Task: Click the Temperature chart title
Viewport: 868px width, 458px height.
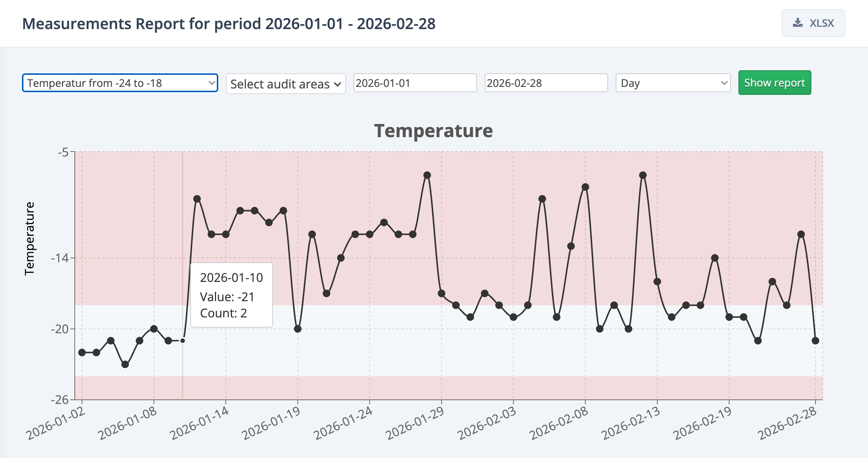Action: coord(433,131)
